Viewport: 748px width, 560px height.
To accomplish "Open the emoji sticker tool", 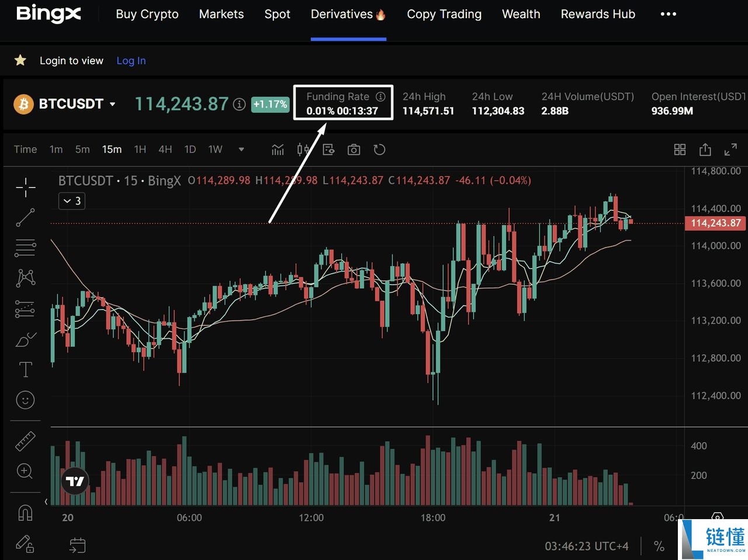I will [25, 400].
